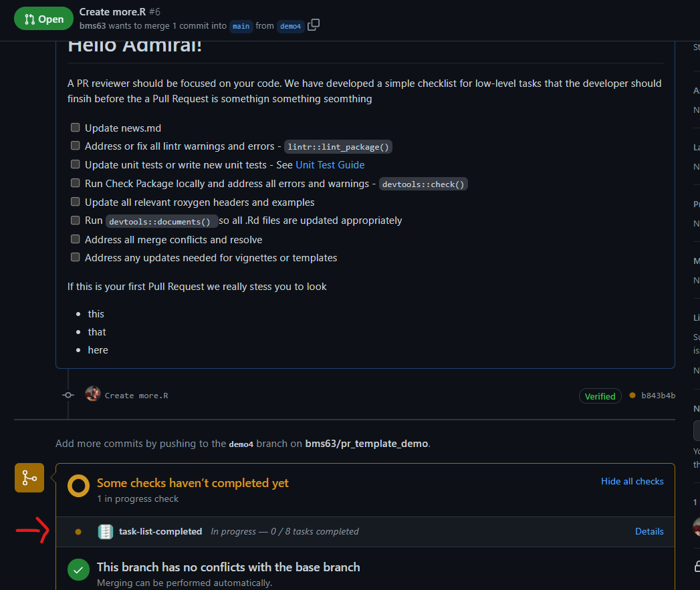Click the commit author's avatar
Image resolution: width=700 pixels, height=590 pixels.
point(92,394)
